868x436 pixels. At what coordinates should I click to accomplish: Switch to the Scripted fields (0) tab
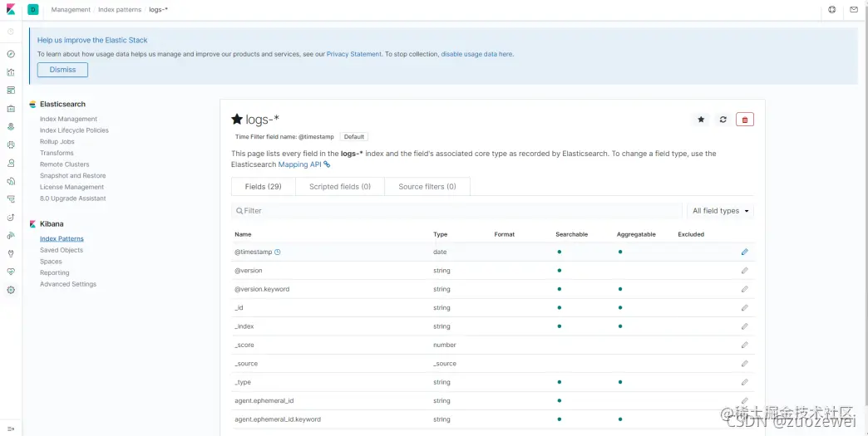340,187
